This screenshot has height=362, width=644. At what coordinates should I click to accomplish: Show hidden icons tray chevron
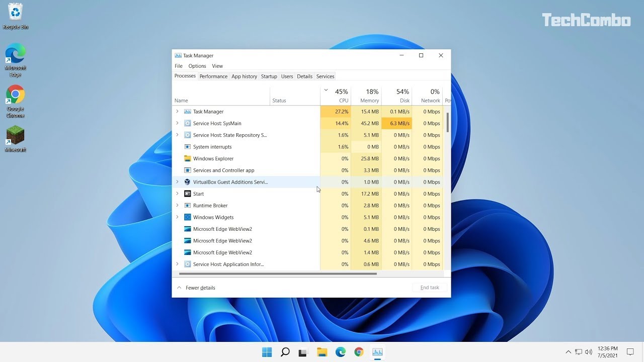569,352
